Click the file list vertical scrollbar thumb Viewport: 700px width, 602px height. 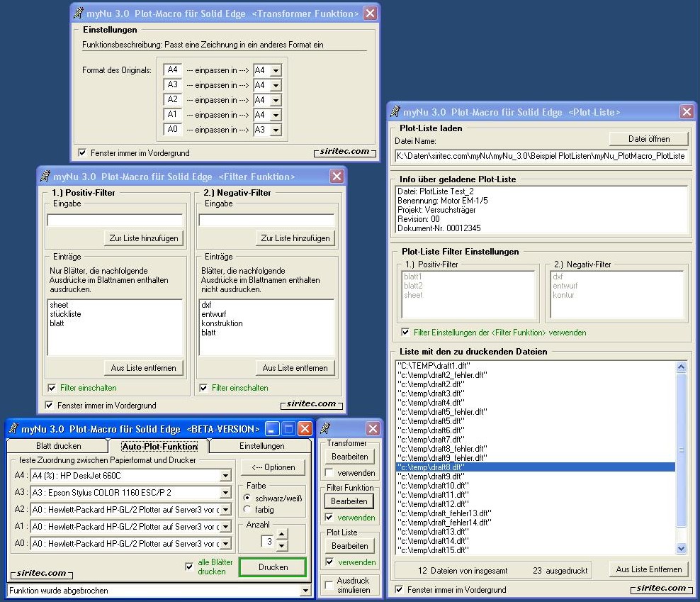[682, 450]
